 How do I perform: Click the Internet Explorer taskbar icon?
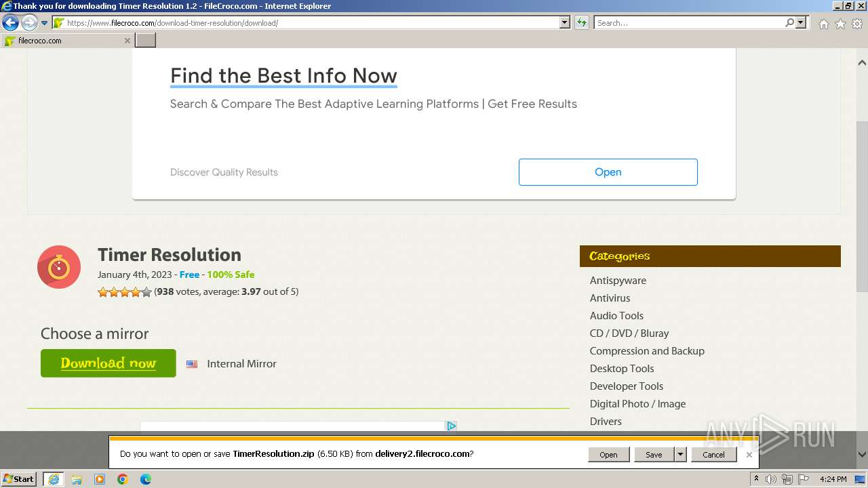pyautogui.click(x=54, y=479)
